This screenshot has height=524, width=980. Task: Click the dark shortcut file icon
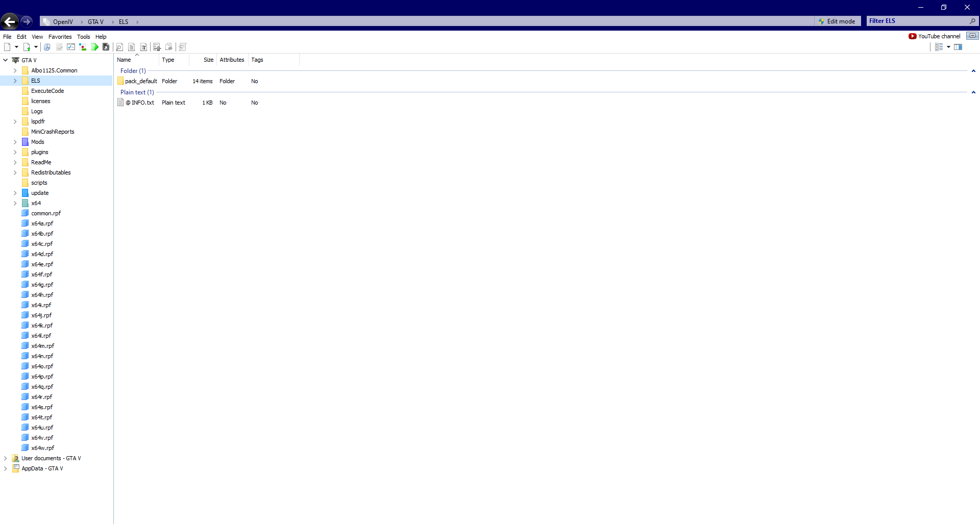[106, 47]
